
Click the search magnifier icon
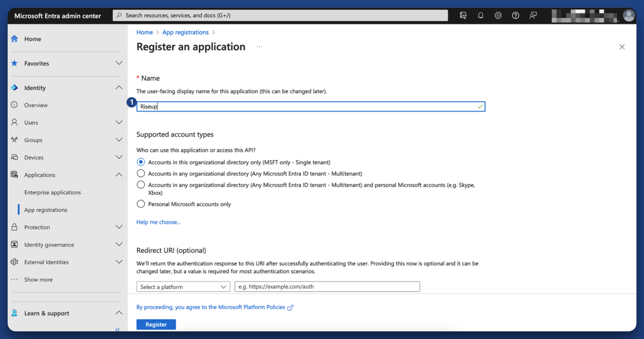[119, 15]
